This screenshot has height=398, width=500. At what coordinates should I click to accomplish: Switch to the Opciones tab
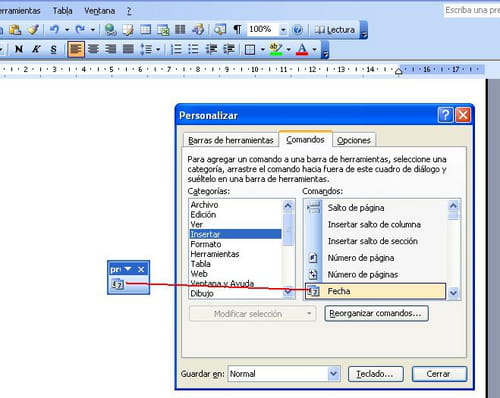pos(354,140)
